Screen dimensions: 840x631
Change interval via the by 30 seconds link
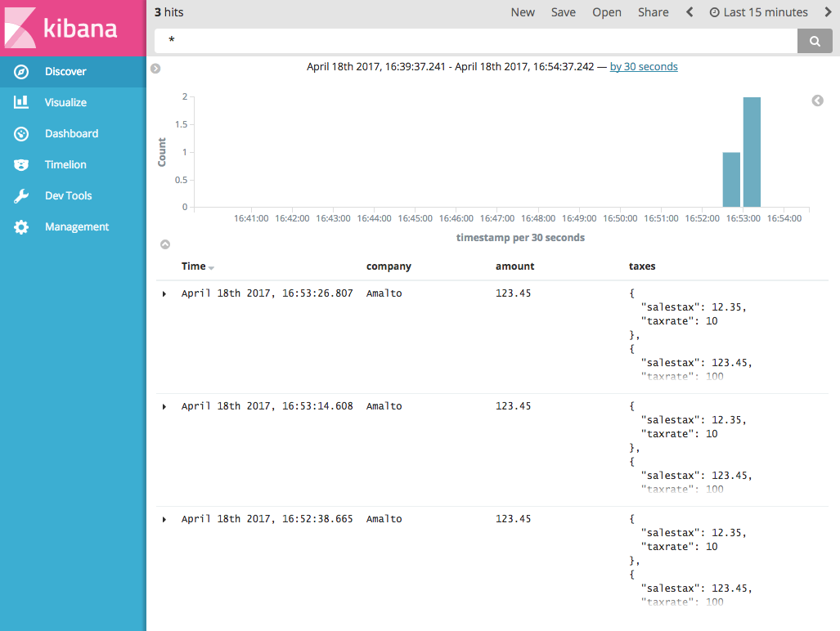pyautogui.click(x=644, y=66)
